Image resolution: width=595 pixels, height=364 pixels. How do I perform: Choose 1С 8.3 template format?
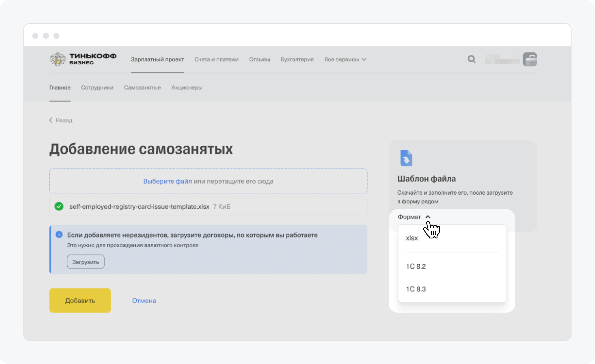tap(416, 289)
